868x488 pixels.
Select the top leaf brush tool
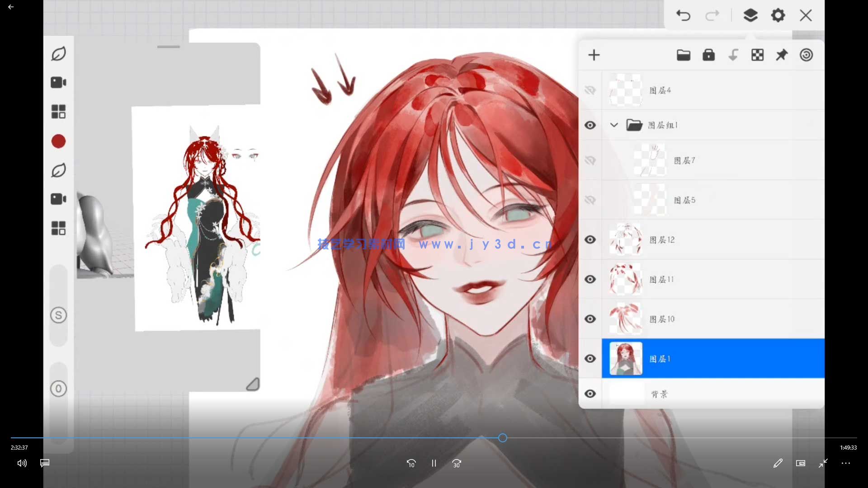tap(58, 54)
